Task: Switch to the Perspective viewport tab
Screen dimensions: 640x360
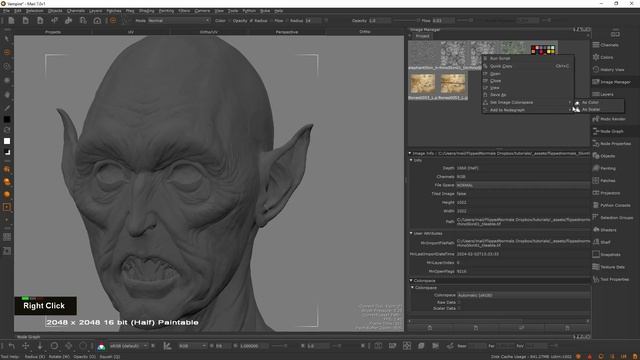Action: 287,32
